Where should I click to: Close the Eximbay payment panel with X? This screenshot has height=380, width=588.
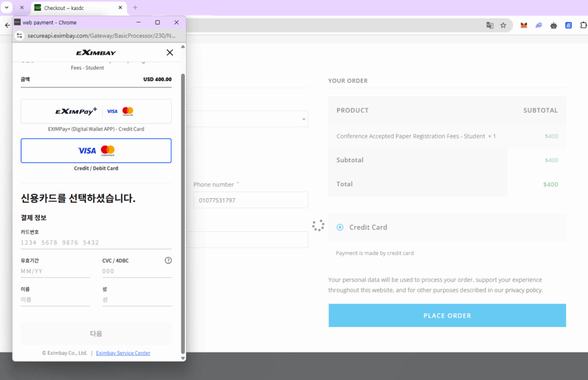point(170,52)
